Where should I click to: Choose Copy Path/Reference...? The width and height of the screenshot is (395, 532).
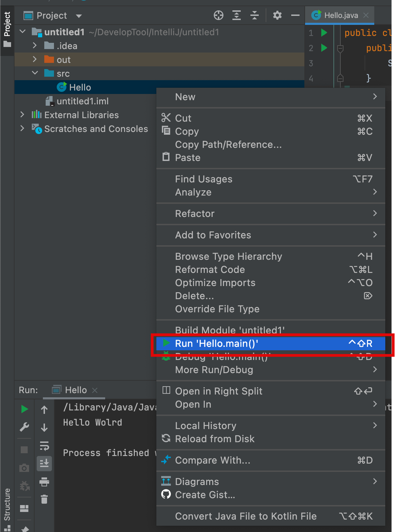tap(271, 144)
